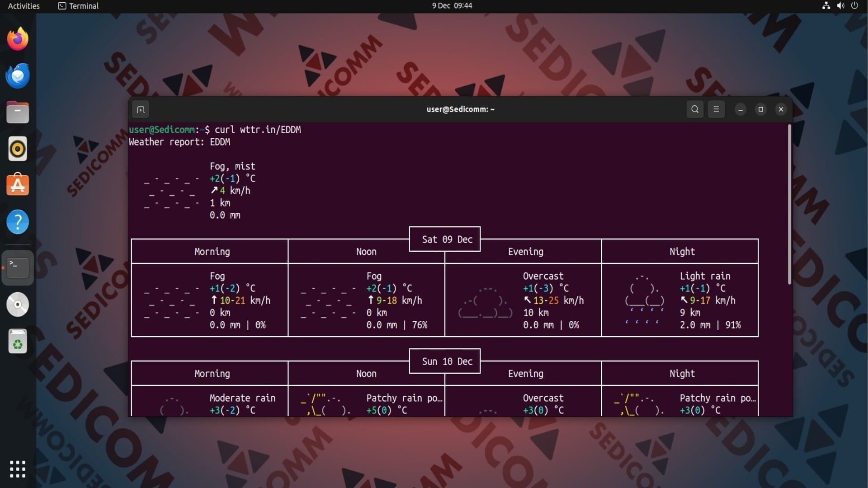Click the '+5(0) °C' Sunday noon temperature
The height and width of the screenshot is (488, 868).
click(387, 410)
